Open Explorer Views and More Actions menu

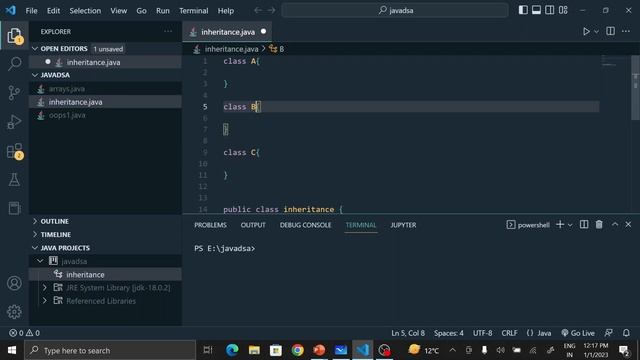[168, 31]
